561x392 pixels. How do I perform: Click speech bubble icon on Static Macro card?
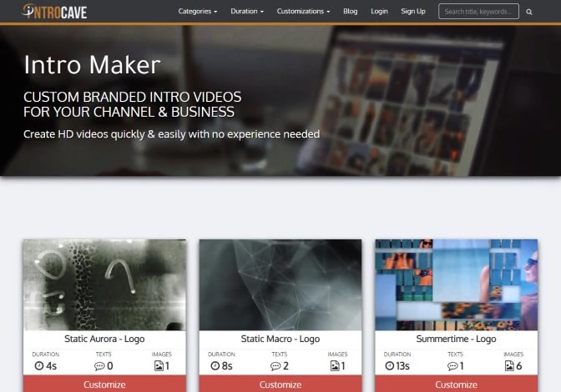click(275, 366)
